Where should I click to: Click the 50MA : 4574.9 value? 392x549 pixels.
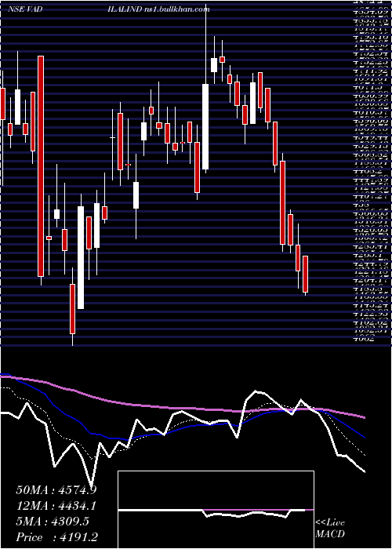point(56,490)
